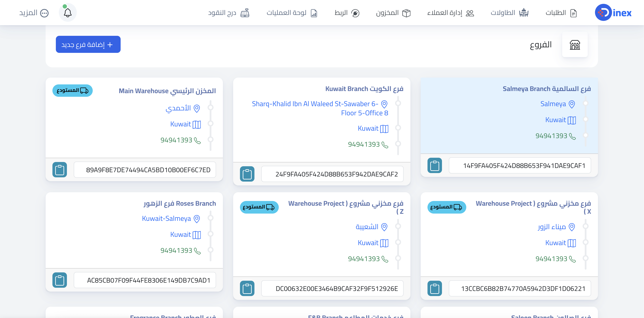
Task: Click إضافة فرع جديد button
Action: coord(88,44)
